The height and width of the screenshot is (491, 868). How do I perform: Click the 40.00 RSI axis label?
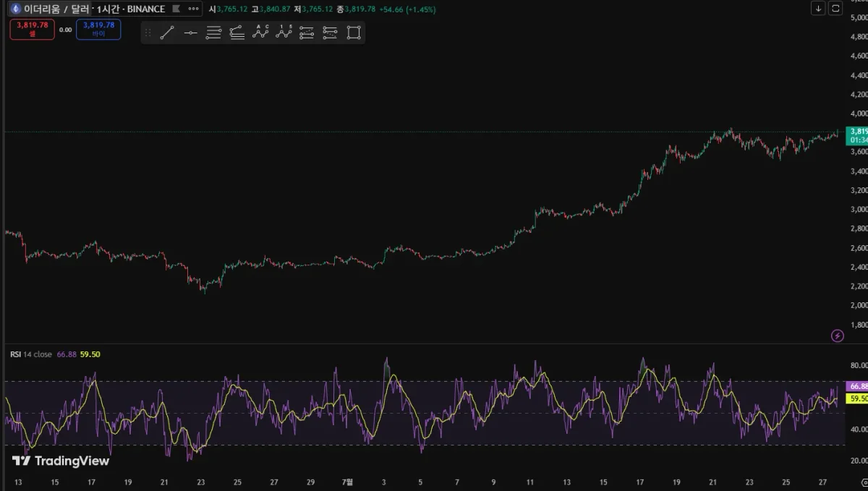tap(859, 429)
